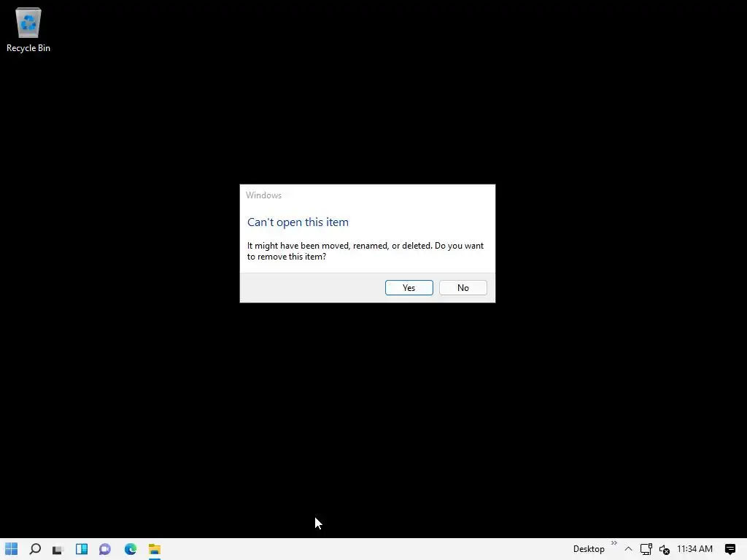
Task: Open the network status tray icon
Action: [x=646, y=549]
